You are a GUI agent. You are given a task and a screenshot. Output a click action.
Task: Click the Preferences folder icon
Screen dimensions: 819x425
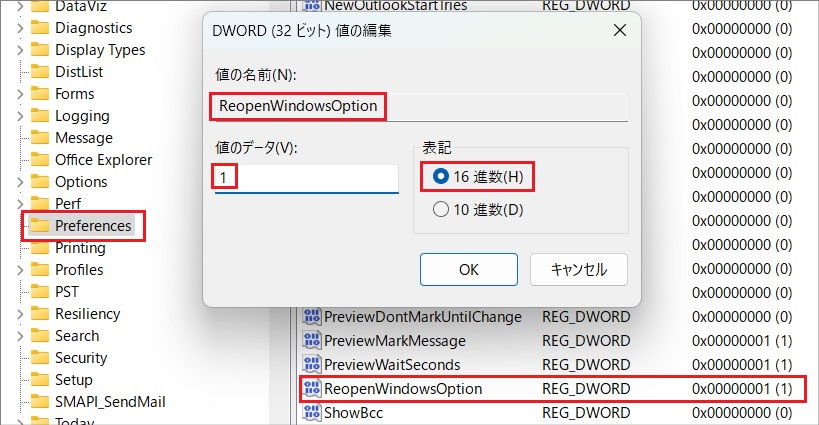coord(40,226)
